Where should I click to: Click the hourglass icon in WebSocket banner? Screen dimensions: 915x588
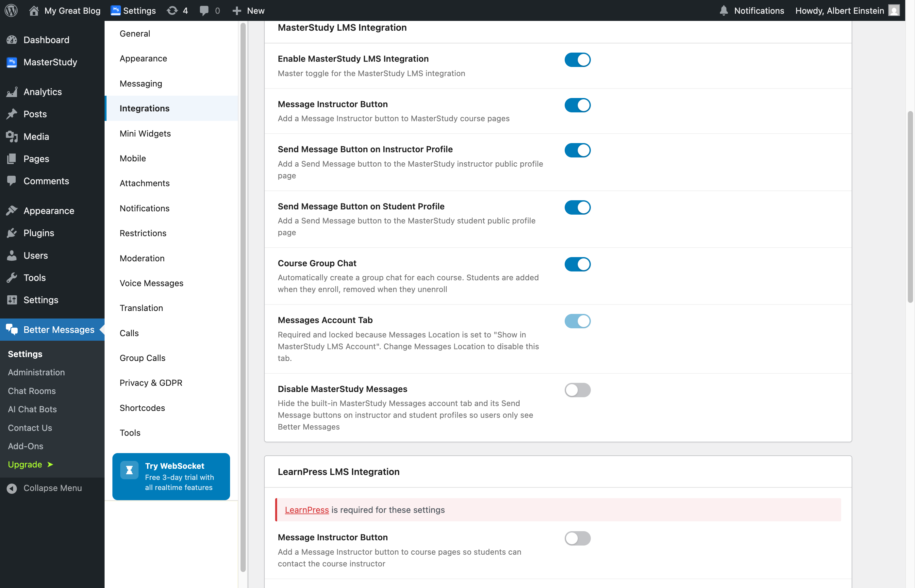[129, 470]
